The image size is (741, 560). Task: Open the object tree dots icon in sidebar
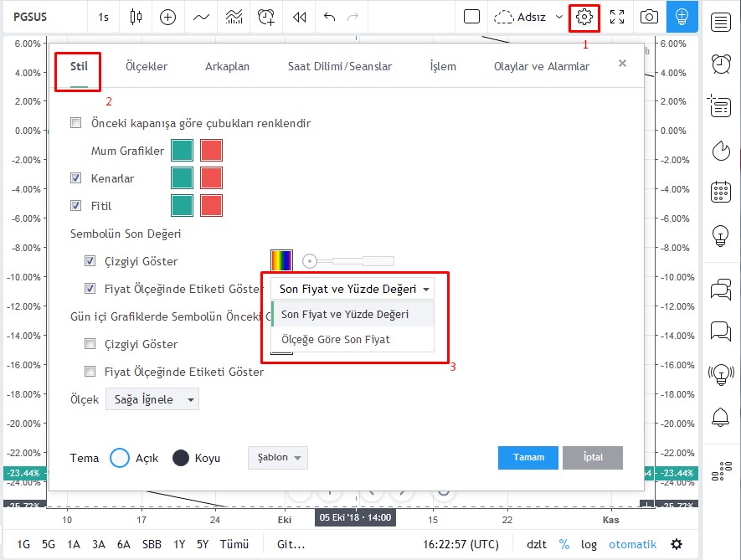coord(721,470)
